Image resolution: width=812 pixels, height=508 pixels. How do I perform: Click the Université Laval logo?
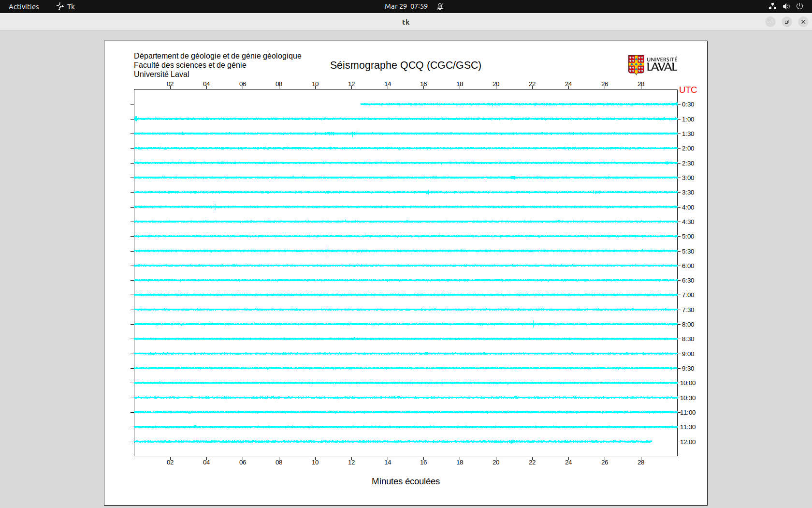(x=652, y=65)
